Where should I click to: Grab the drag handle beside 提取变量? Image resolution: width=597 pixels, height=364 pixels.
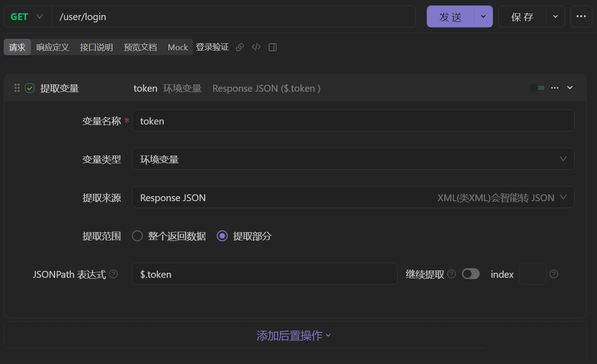[x=17, y=88]
